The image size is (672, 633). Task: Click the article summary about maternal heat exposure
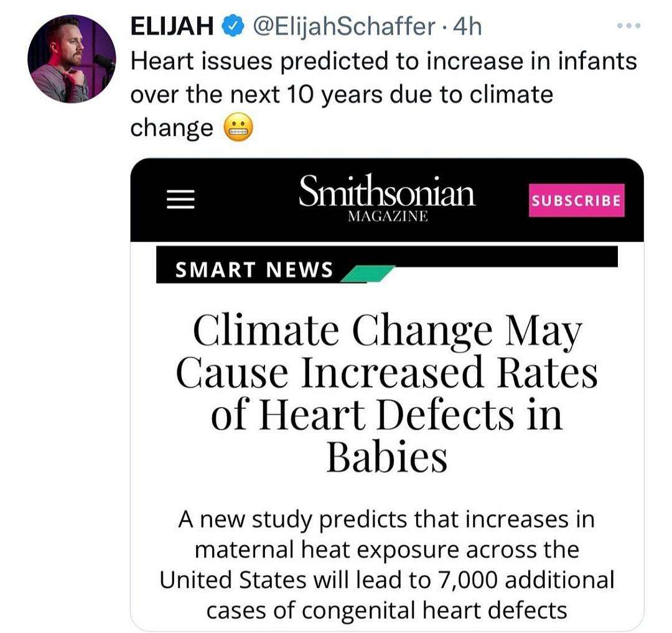tap(387, 565)
